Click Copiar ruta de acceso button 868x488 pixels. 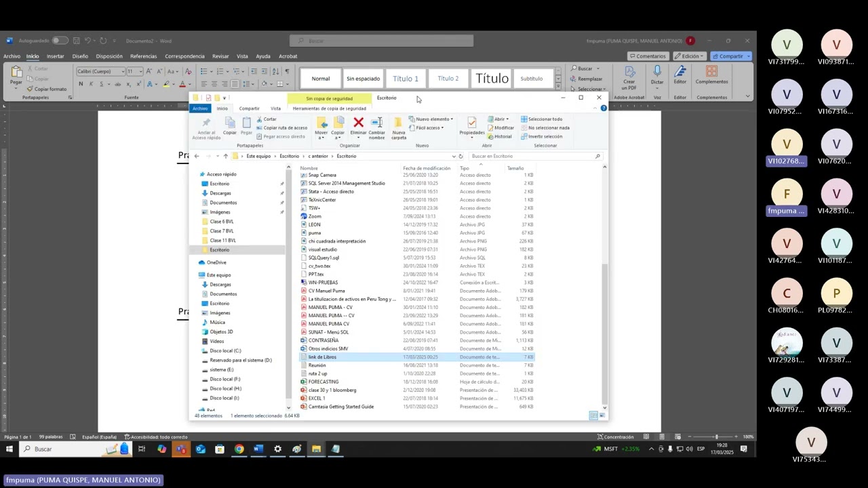281,127
